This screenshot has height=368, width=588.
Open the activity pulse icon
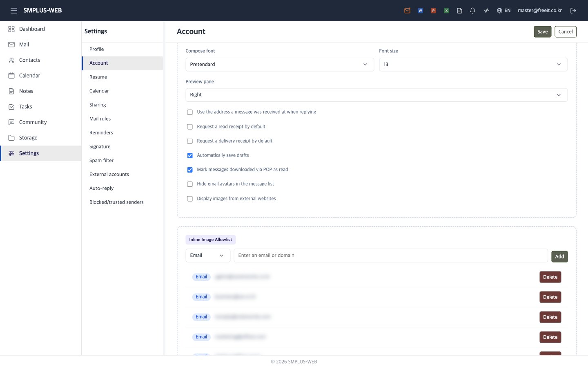click(x=486, y=11)
